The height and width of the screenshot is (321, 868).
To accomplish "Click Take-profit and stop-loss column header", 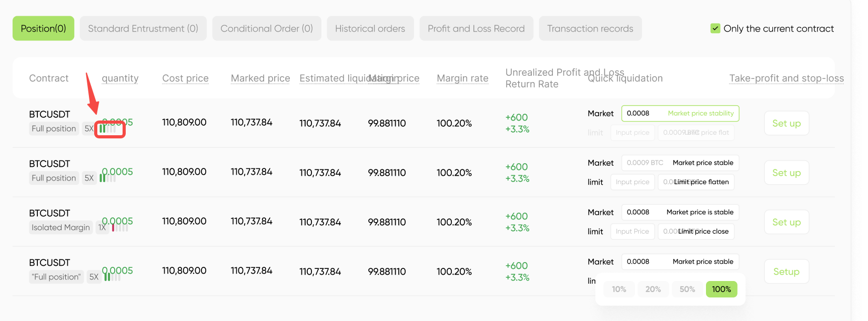I will [786, 78].
